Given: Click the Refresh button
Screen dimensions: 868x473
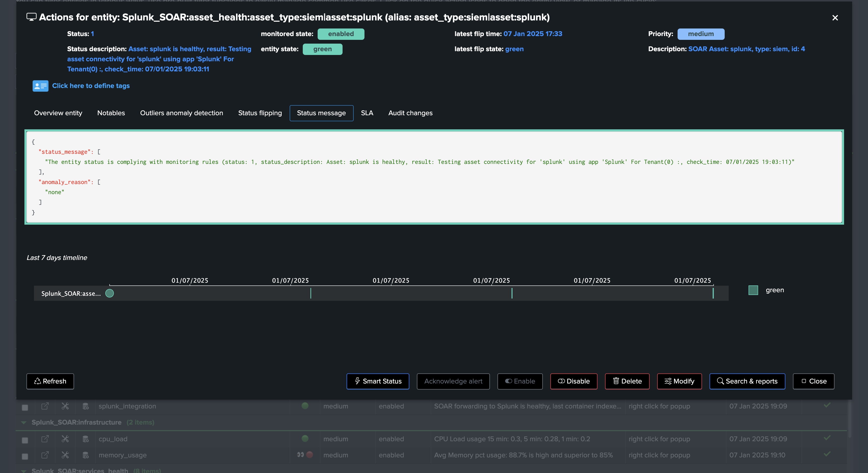Looking at the screenshot, I should point(50,381).
